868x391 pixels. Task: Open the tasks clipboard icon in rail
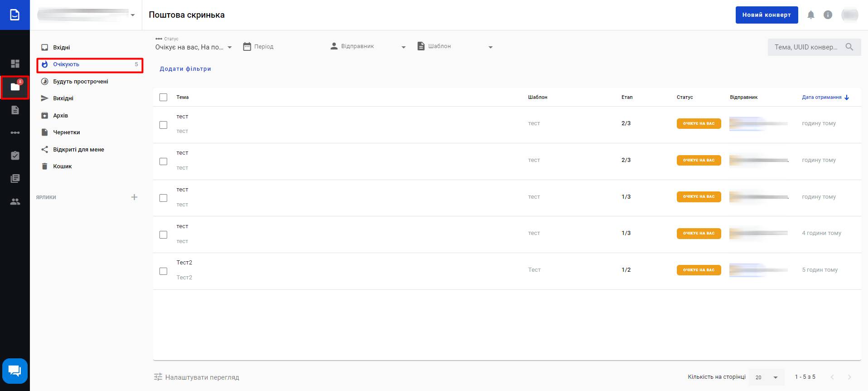coord(15,156)
